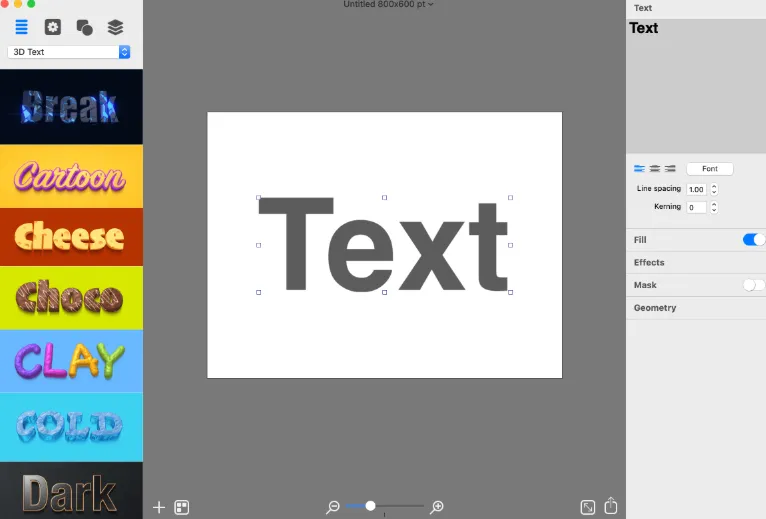Apply the Clay text style
The width and height of the screenshot is (766, 519).
(x=71, y=361)
